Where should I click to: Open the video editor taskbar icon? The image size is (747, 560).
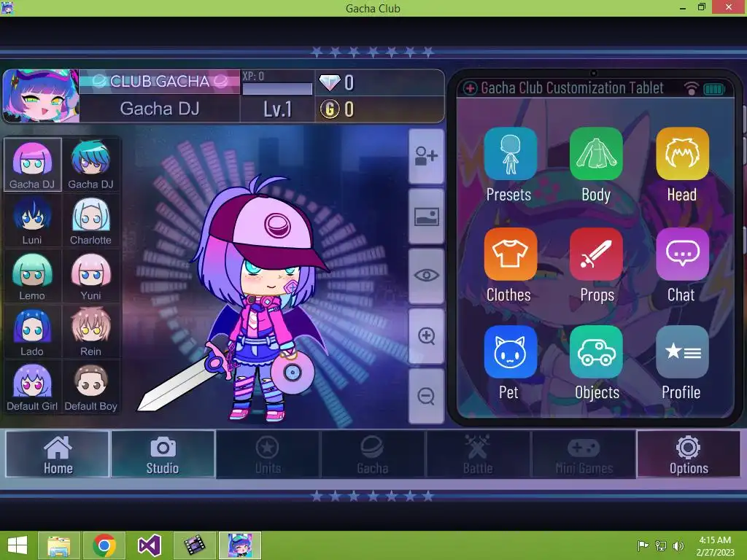(x=194, y=545)
